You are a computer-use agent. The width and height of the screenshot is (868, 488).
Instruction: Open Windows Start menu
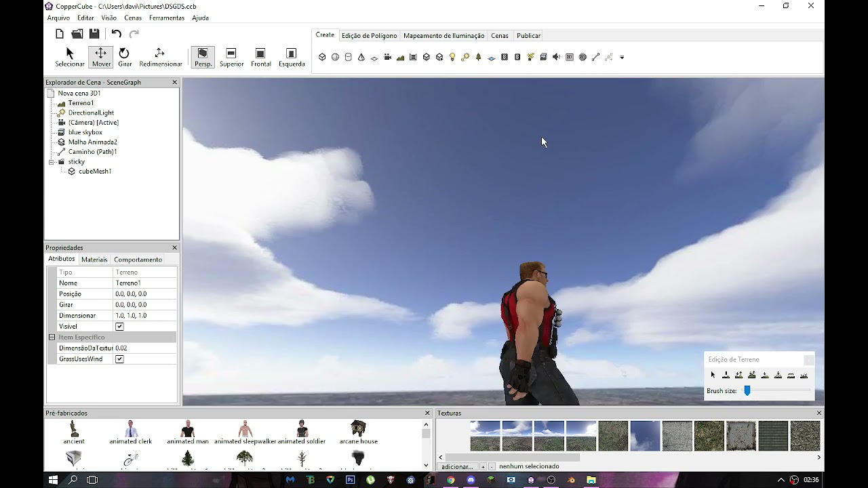(53, 480)
